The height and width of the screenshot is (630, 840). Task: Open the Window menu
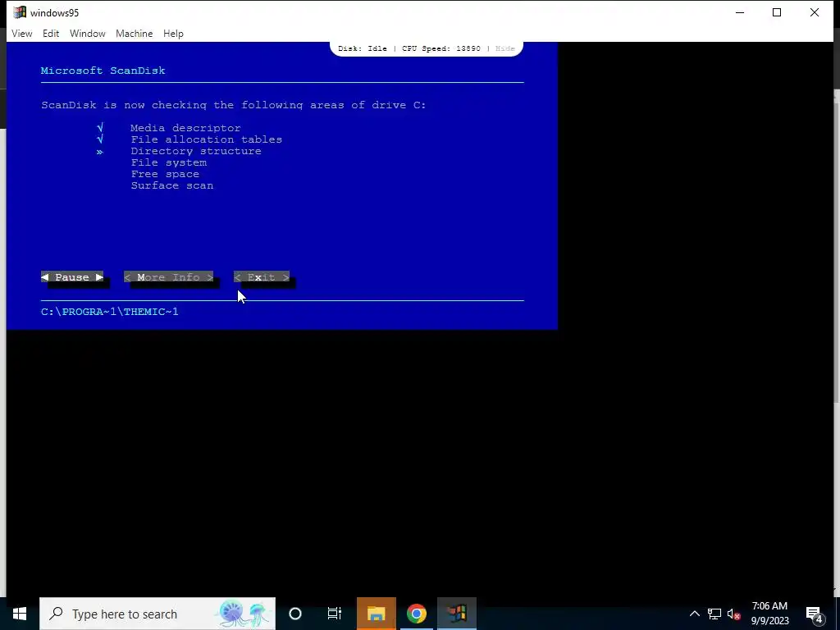point(87,33)
